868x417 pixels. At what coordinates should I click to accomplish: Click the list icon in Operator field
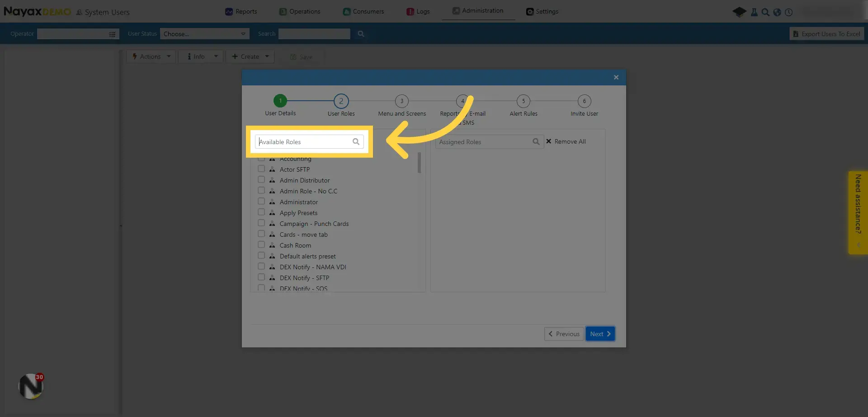click(112, 34)
